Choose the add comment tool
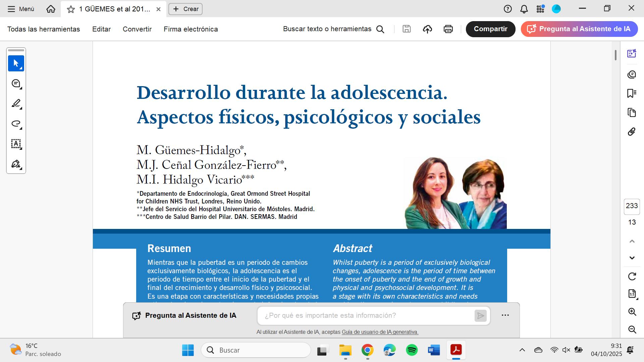The width and height of the screenshot is (644, 362). tap(16, 83)
